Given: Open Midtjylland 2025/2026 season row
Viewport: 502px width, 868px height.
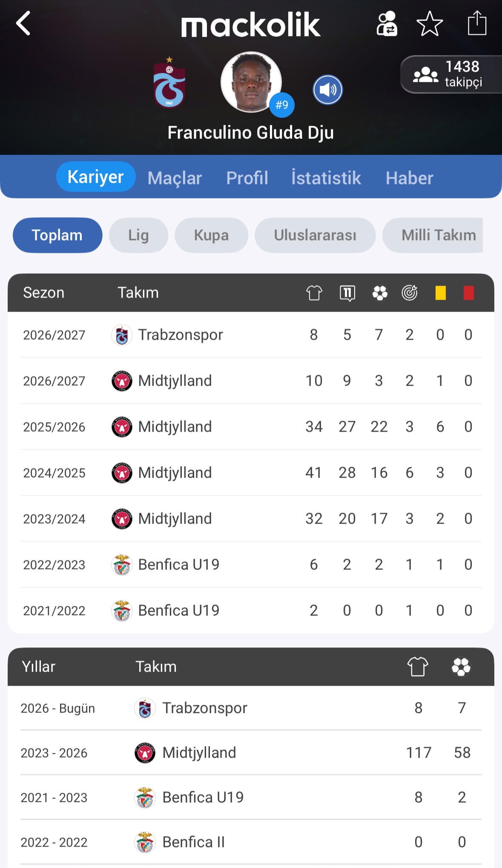Looking at the screenshot, I should pos(251,427).
